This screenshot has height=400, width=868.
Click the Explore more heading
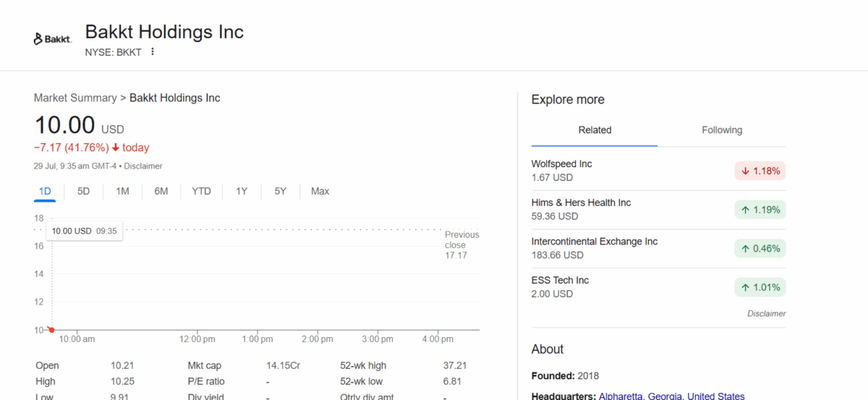pos(568,100)
